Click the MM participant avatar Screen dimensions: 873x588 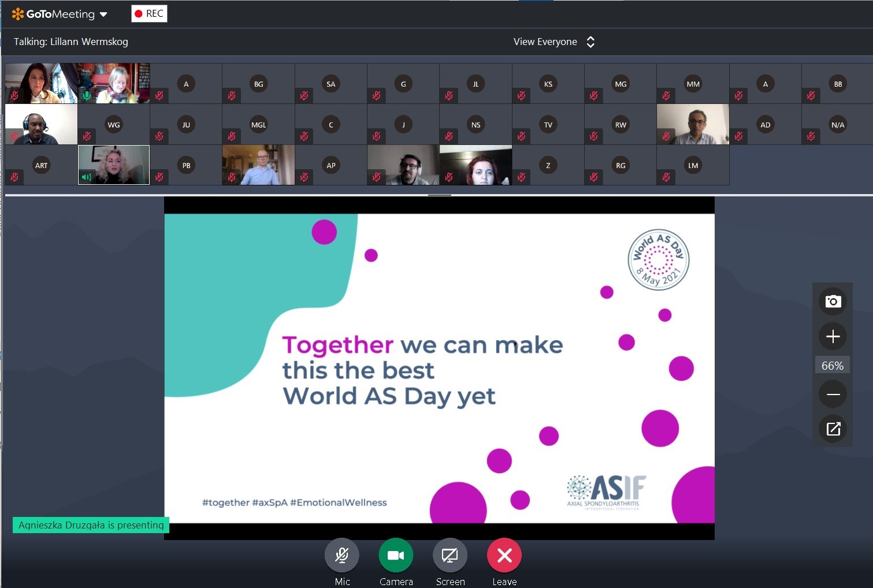click(693, 84)
